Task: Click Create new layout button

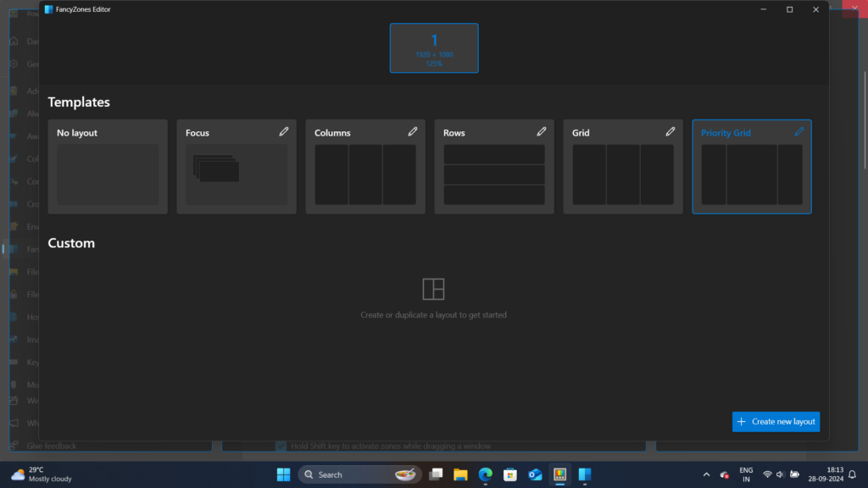Action: pyautogui.click(x=776, y=422)
